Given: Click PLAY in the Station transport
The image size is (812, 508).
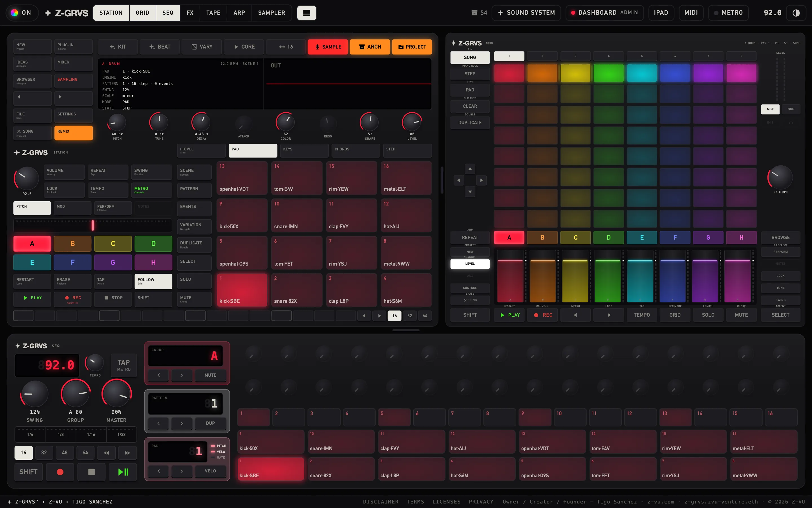Looking at the screenshot, I should 32,299.
